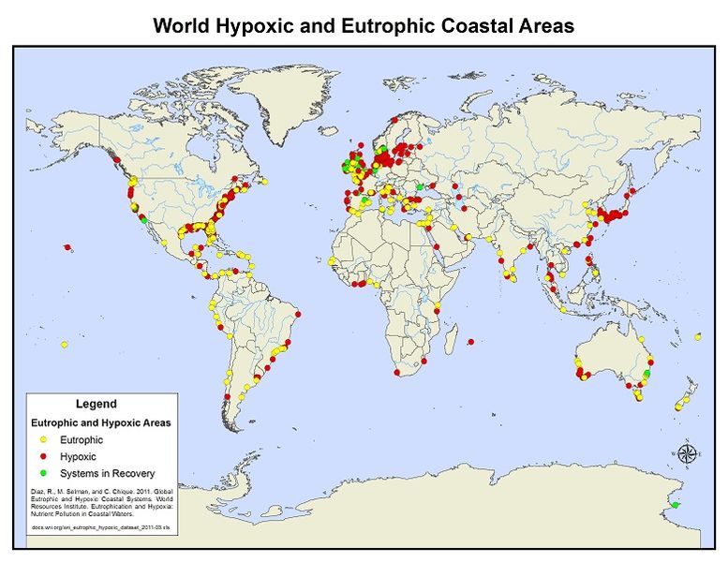This screenshot has height=562, width=728.
Task: Click the Diaz et al. citation text
Action: (x=101, y=503)
